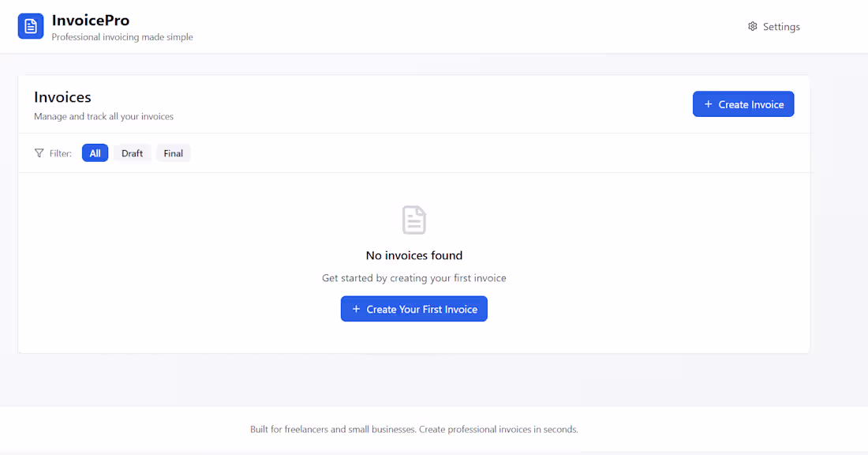Click the plus icon on Create Invoice
Screen dimensions: 868x455
point(708,104)
